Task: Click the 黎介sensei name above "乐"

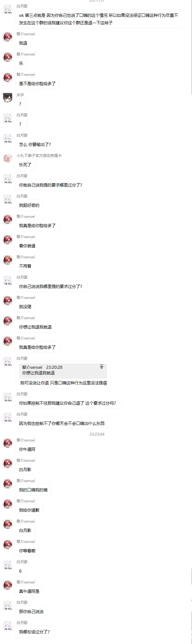Action: 26,54
